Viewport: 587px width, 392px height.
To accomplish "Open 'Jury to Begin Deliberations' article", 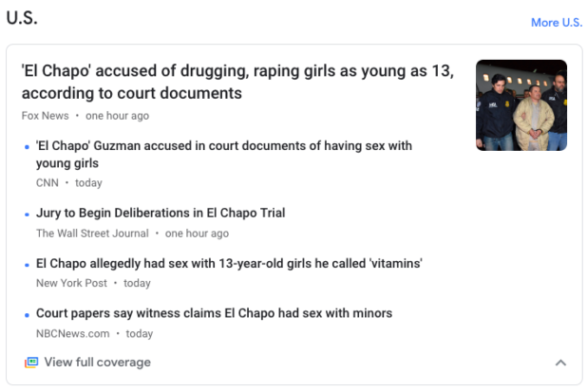I will pos(161,213).
